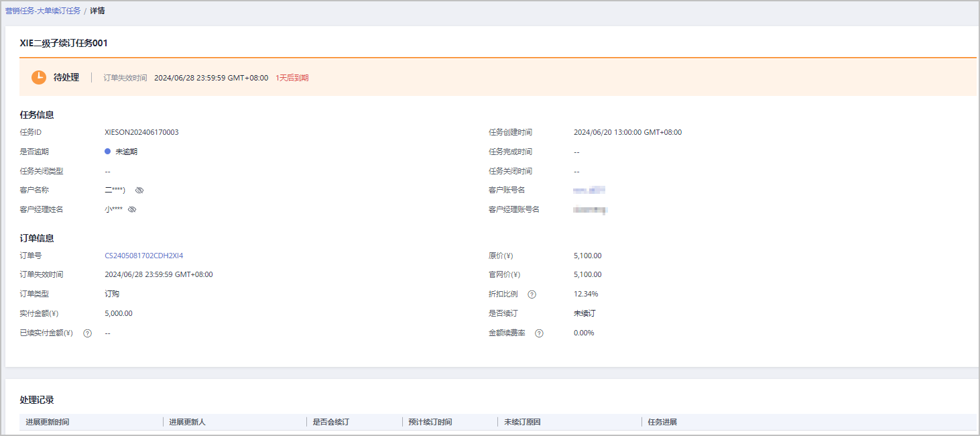
Task: Click the masked customer name 二****)
Action: (115, 190)
